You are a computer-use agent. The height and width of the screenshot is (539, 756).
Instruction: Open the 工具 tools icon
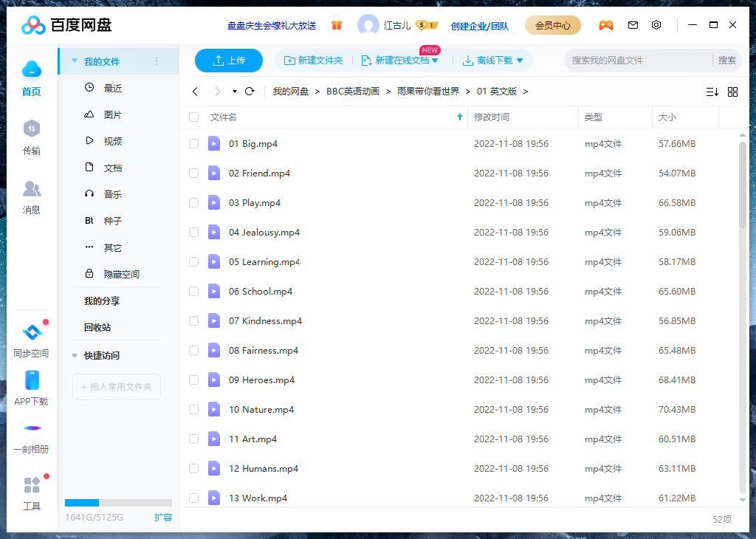click(x=32, y=486)
